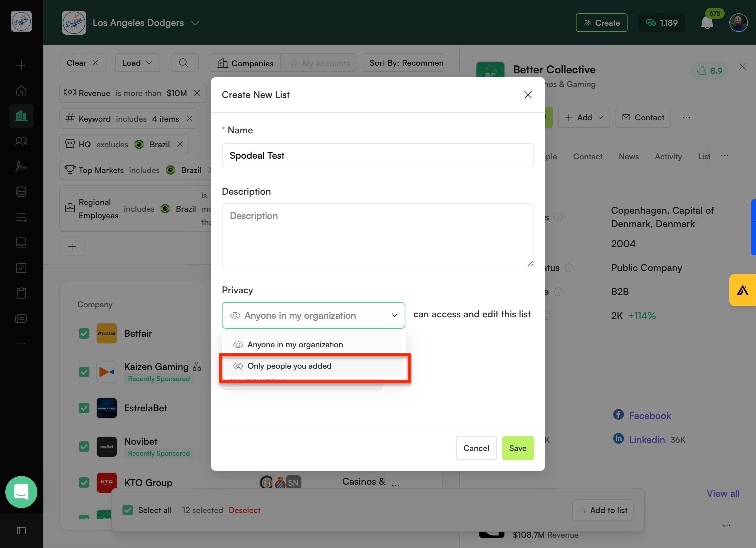Toggle the Select all checkbox
756x548 pixels.
[x=128, y=510]
